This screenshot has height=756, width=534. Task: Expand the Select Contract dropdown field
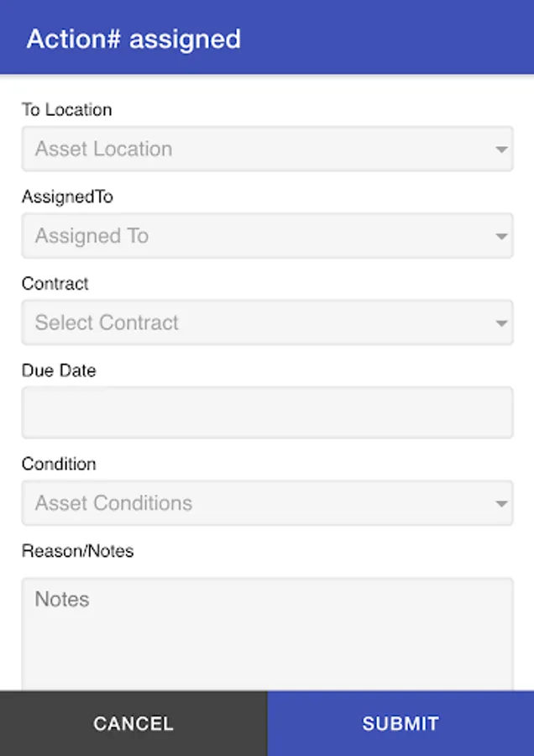pos(252,323)
